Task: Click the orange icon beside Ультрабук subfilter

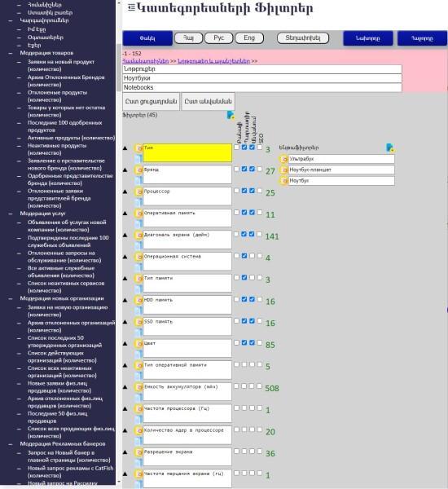Action: click(283, 159)
